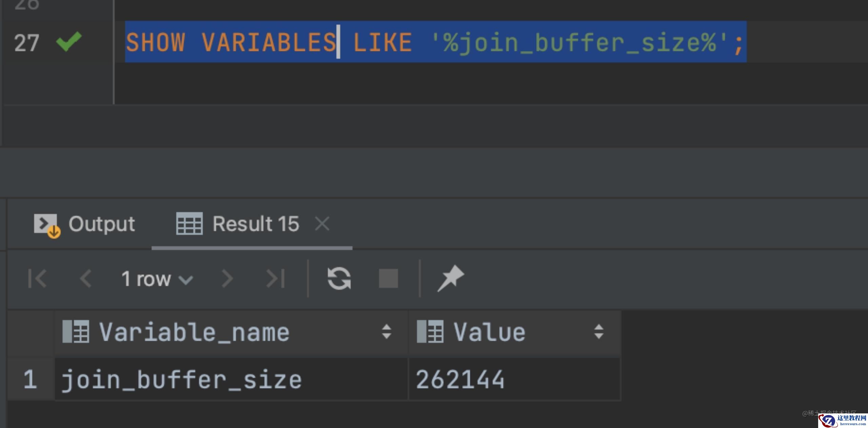Screen dimensions: 868x428
Task: Close the Result 15 tab
Action: [x=322, y=224]
